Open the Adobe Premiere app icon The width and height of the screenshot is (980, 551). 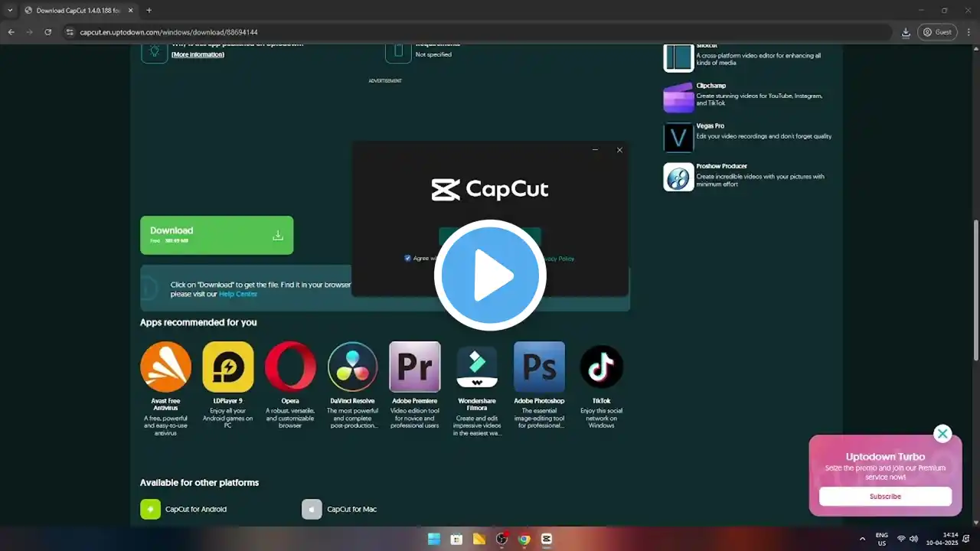point(415,367)
